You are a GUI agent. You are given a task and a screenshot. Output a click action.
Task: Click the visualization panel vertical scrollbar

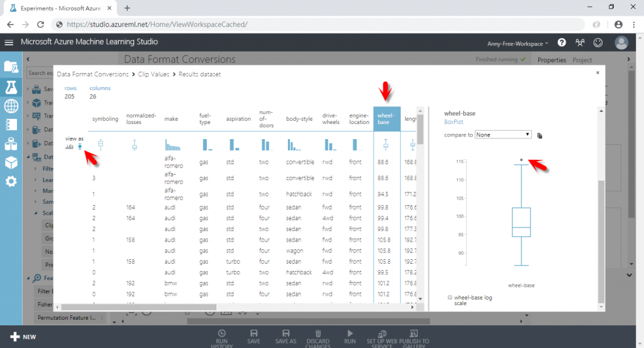click(601, 242)
